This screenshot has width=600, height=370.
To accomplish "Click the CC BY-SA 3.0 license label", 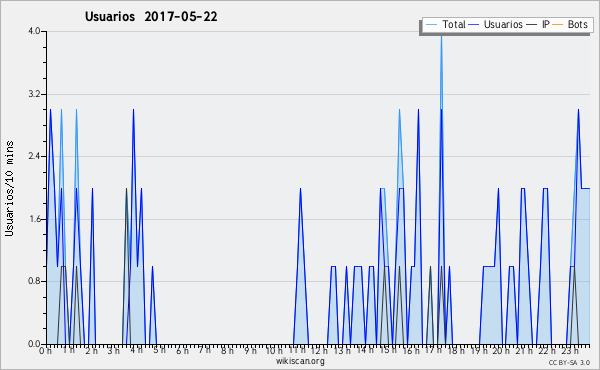I will pos(569,362).
